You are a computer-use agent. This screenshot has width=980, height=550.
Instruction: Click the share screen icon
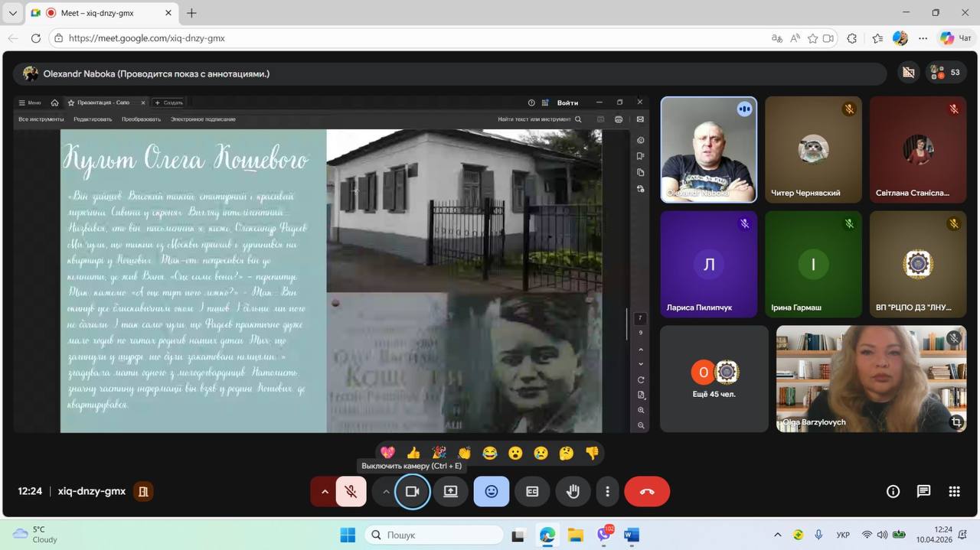450,492
